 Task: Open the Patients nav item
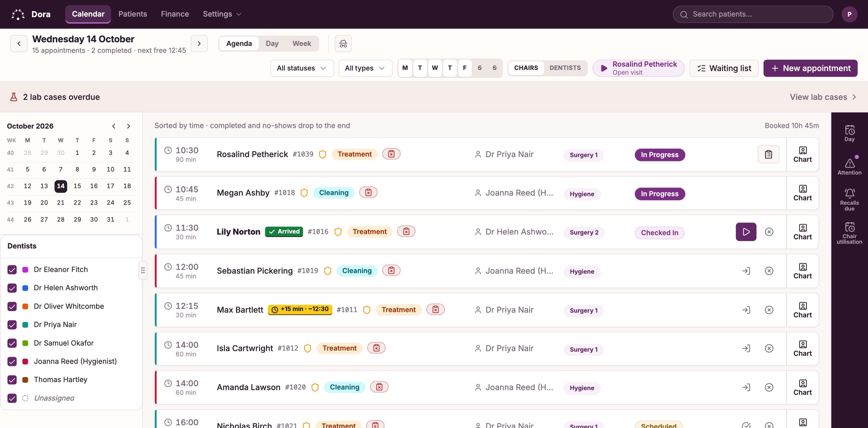[132, 14]
